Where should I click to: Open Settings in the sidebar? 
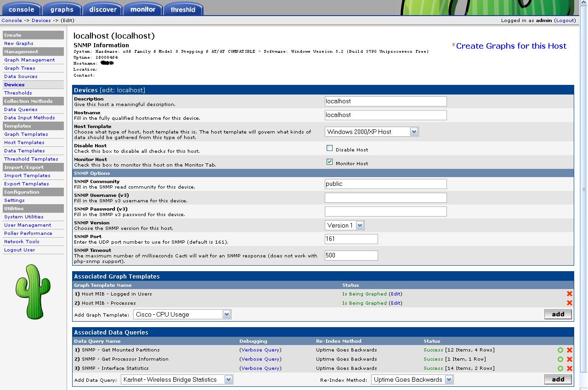tap(14, 201)
